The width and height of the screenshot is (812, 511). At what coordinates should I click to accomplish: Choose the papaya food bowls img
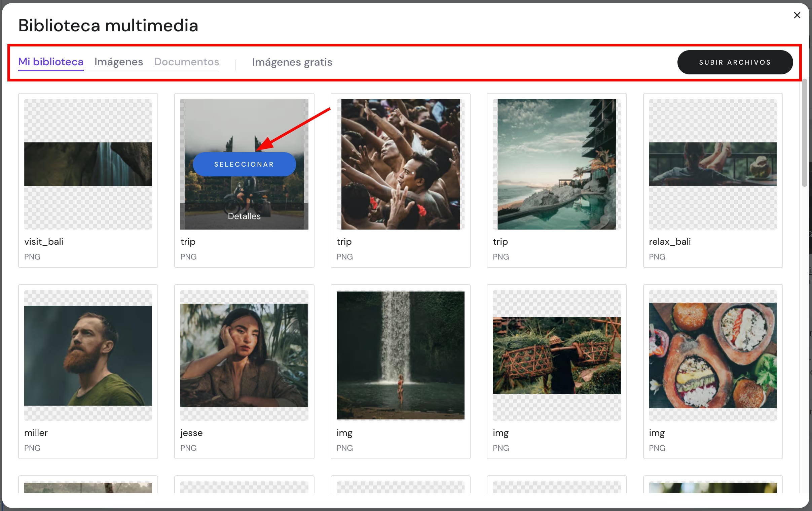(712, 355)
